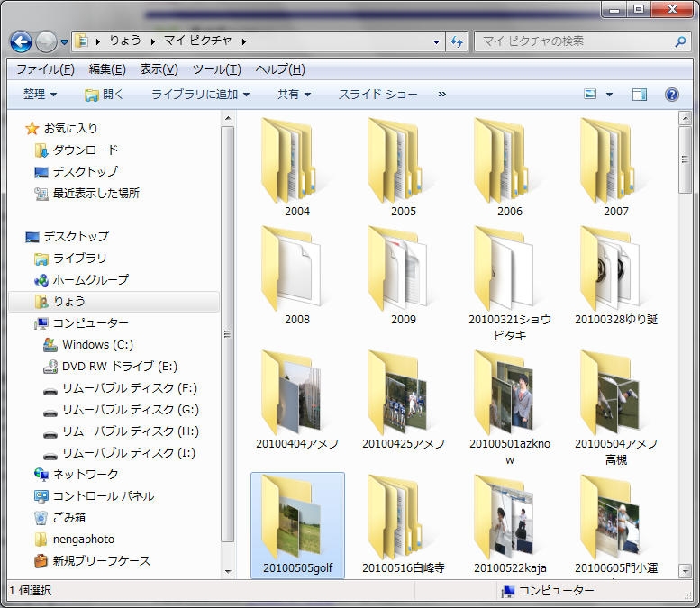Click the Back navigation arrow button
This screenshot has width=700, height=608.
point(21,41)
